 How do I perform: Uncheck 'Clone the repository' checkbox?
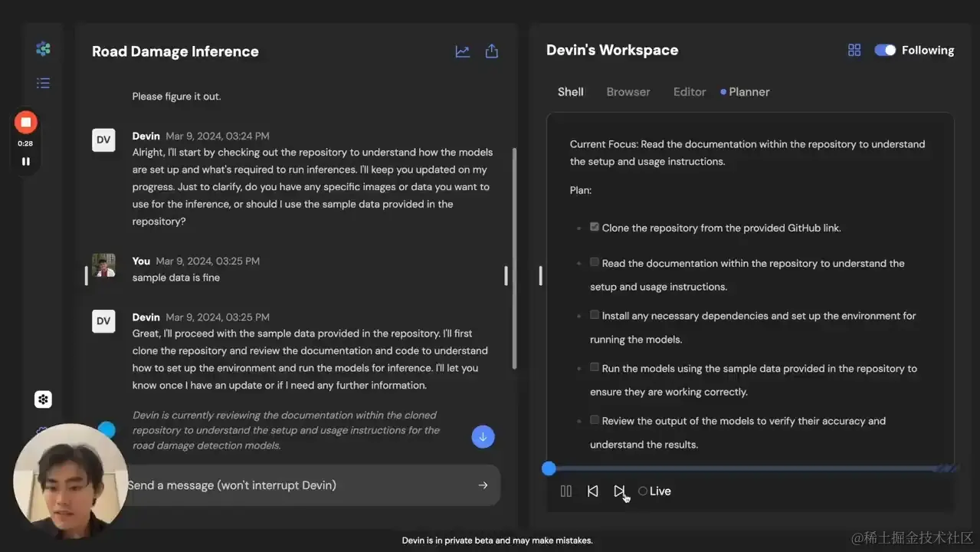[x=595, y=227]
